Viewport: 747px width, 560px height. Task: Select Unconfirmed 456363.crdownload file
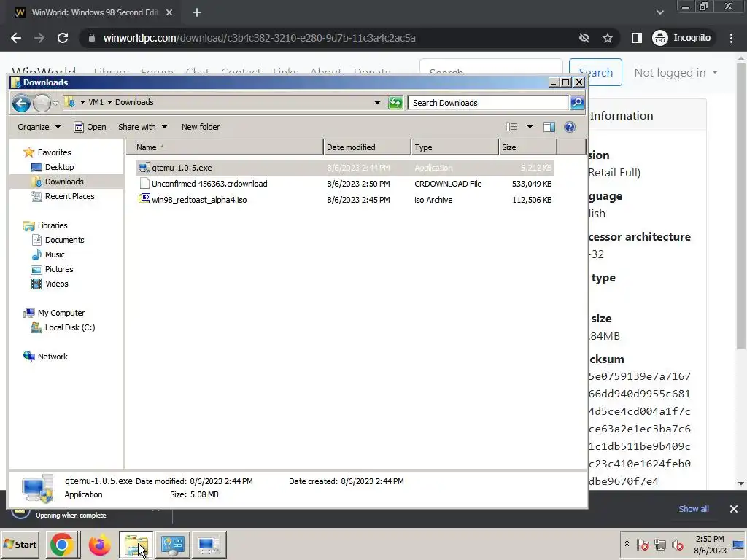click(x=344, y=184)
